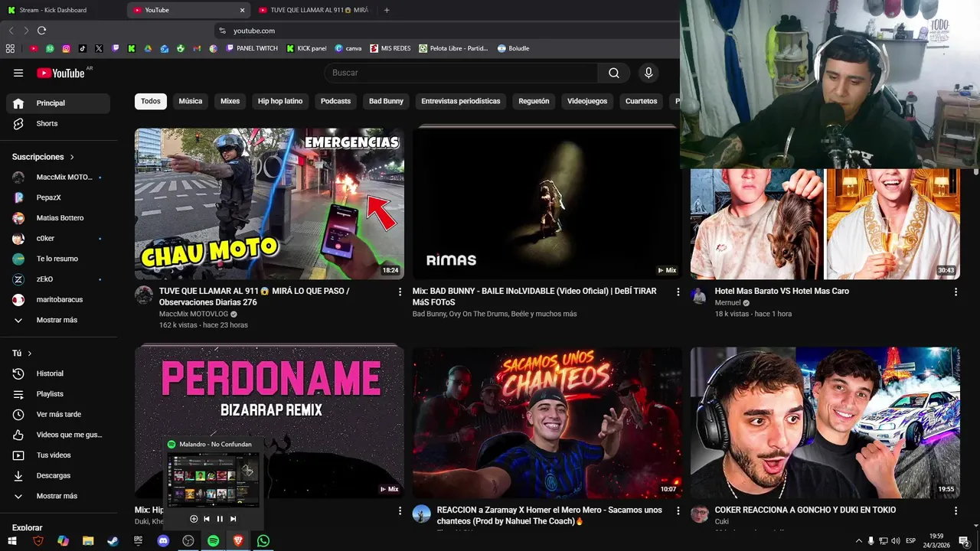
Task: Skip to next track in Spotify preview
Action: (234, 519)
